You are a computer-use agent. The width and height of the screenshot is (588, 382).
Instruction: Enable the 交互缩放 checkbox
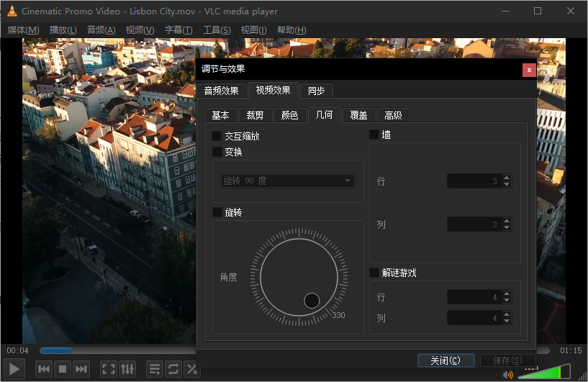217,135
